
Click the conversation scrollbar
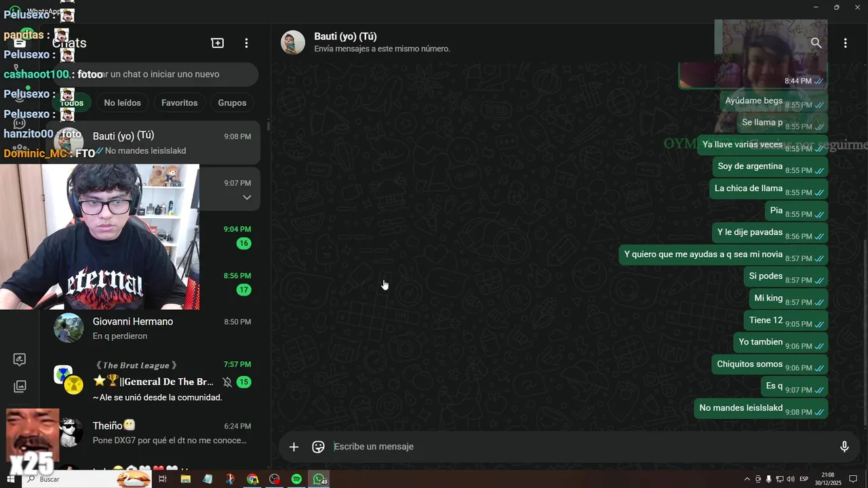864,332
